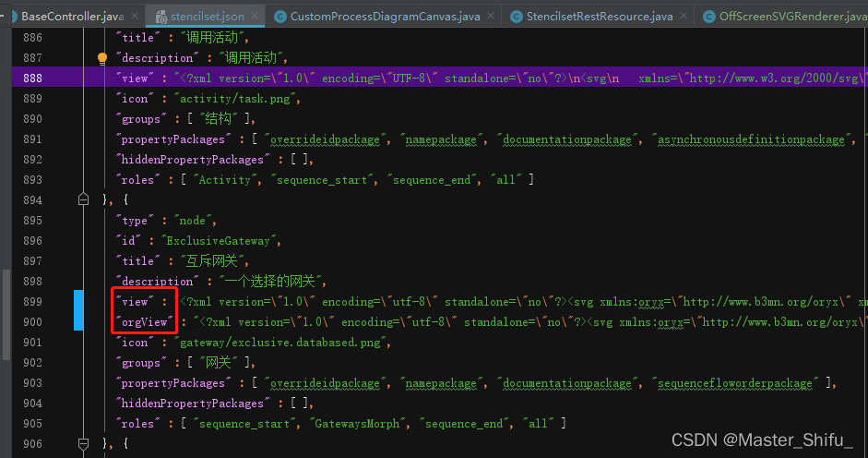
Task: Switch to BaseController.java tab
Action: (72, 17)
